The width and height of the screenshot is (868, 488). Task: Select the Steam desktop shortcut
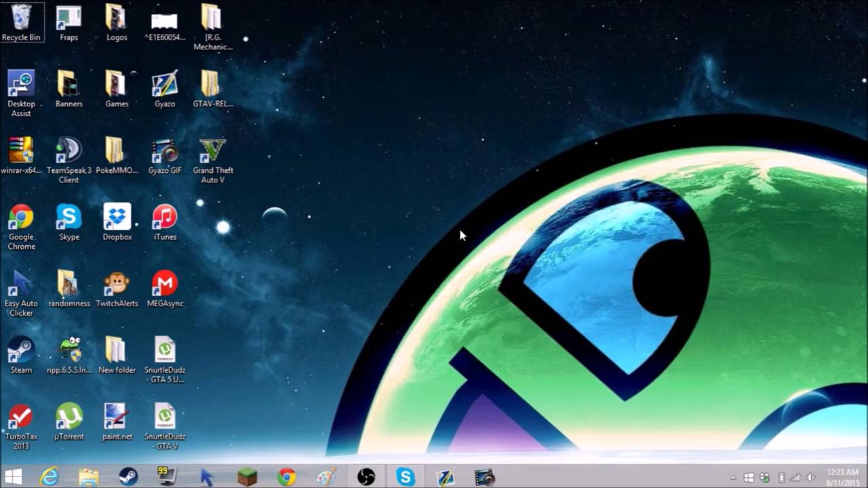[21, 354]
